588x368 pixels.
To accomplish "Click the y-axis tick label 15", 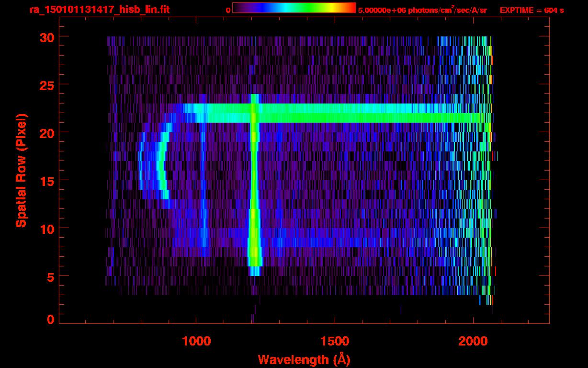I will point(46,181).
